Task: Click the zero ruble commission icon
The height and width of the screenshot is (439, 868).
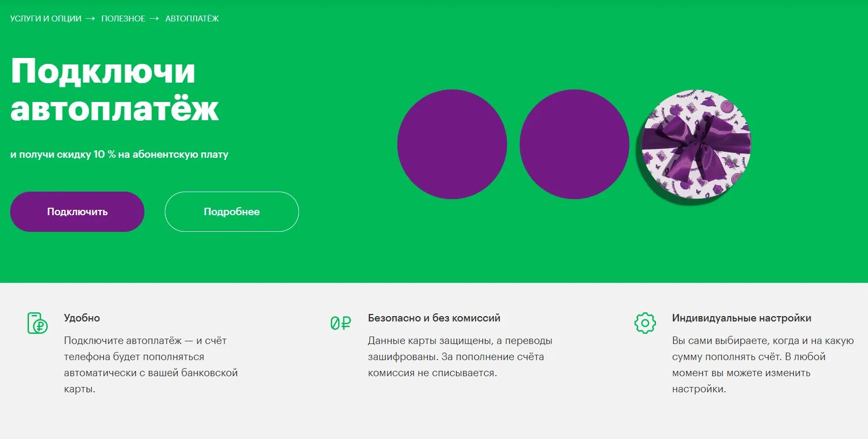Action: pyautogui.click(x=341, y=323)
